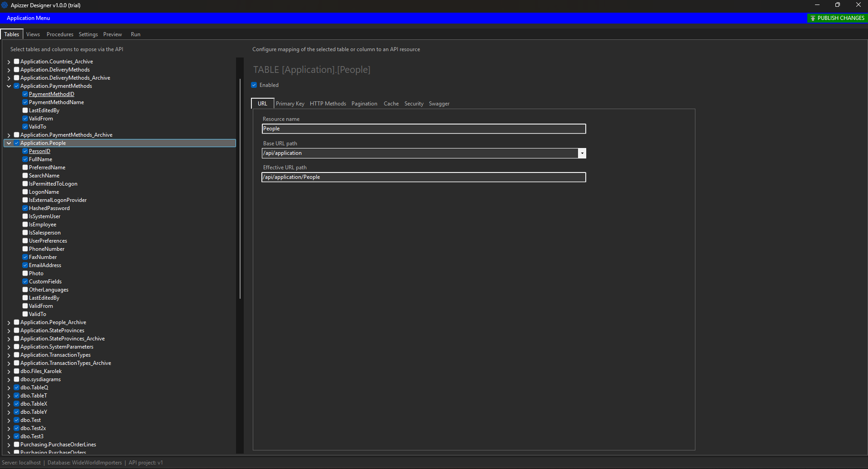Open the Security tab
This screenshot has height=469, width=868.
tap(414, 104)
